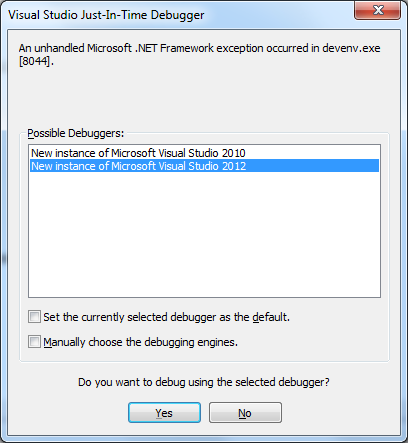This screenshot has width=408, height=443.
Task: Dismiss the prompt by choosing No
Action: pos(245,413)
